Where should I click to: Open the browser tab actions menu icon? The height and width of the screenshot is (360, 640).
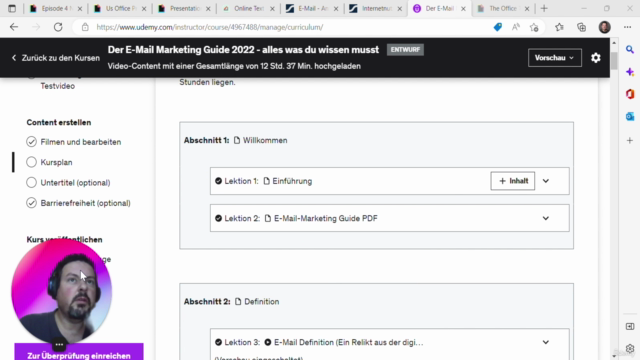coord(12,8)
